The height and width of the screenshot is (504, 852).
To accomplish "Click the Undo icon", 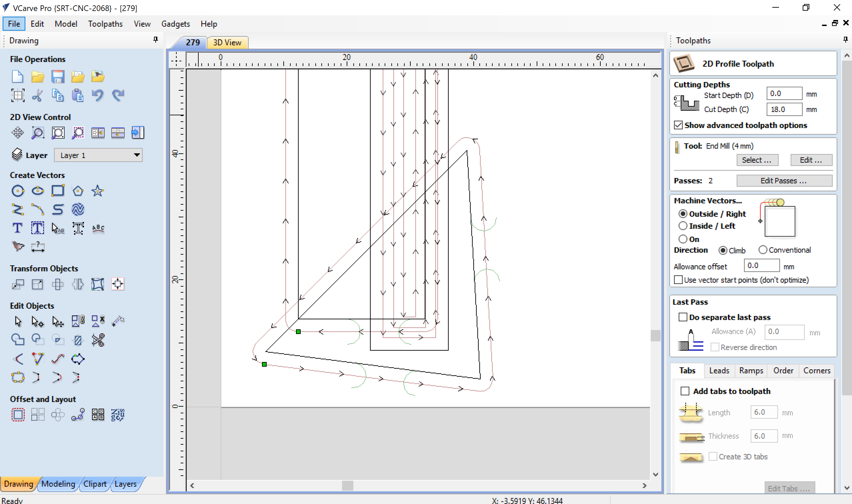I will point(98,95).
